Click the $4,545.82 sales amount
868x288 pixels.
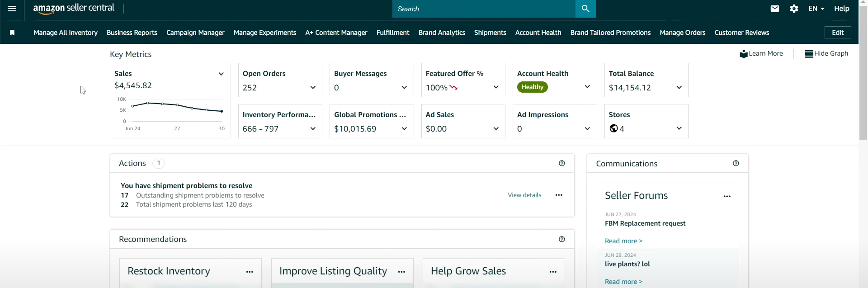(x=133, y=85)
